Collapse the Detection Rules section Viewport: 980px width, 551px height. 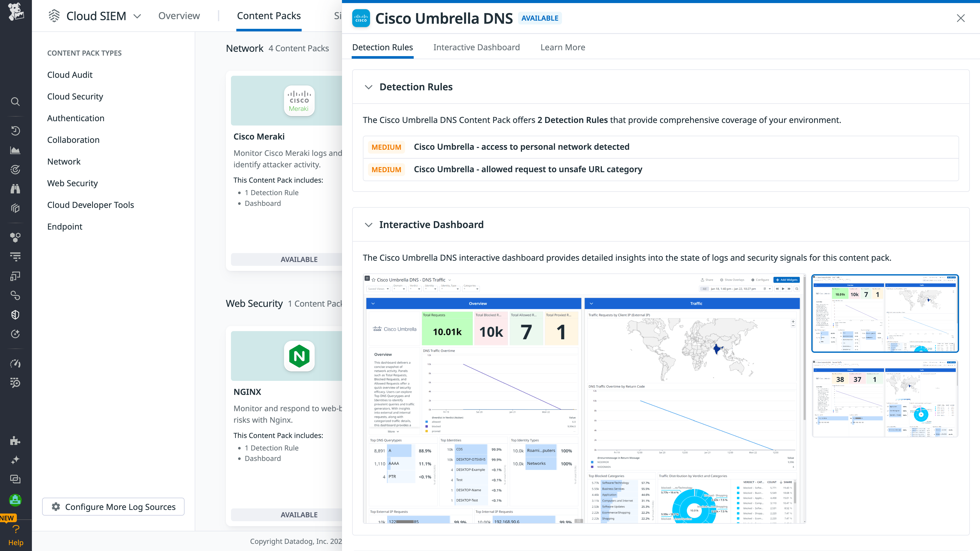point(368,87)
